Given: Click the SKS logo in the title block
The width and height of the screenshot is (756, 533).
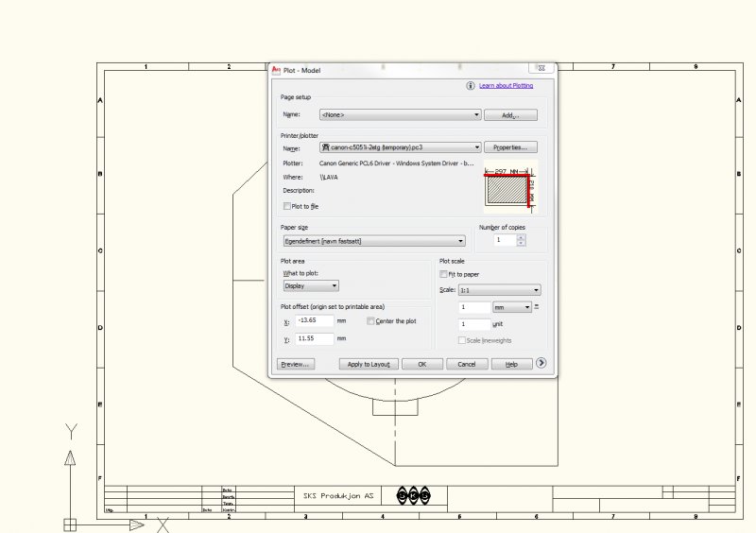Looking at the screenshot, I should click(413, 495).
